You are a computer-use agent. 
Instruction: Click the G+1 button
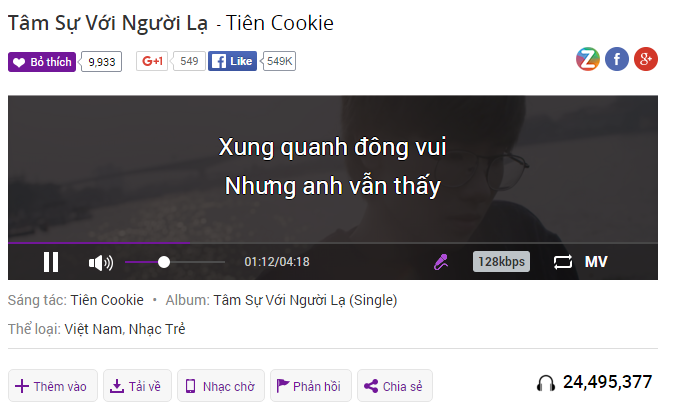[x=152, y=61]
